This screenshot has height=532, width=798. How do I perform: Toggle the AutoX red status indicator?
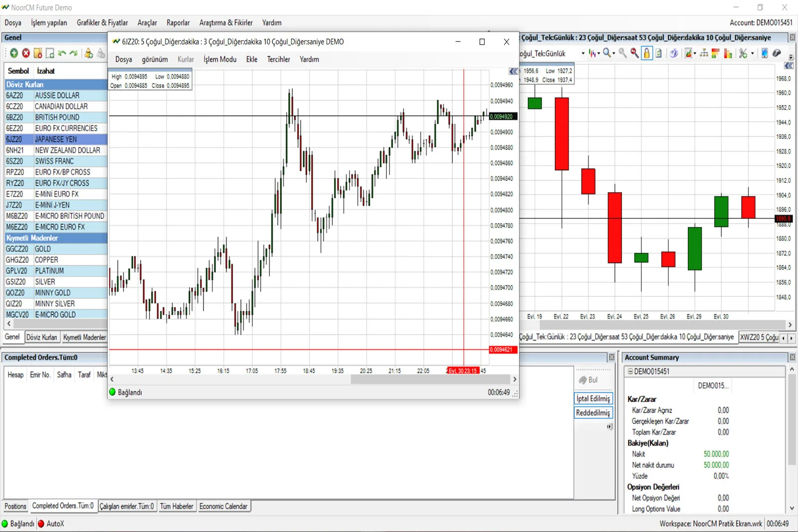pyautogui.click(x=42, y=524)
